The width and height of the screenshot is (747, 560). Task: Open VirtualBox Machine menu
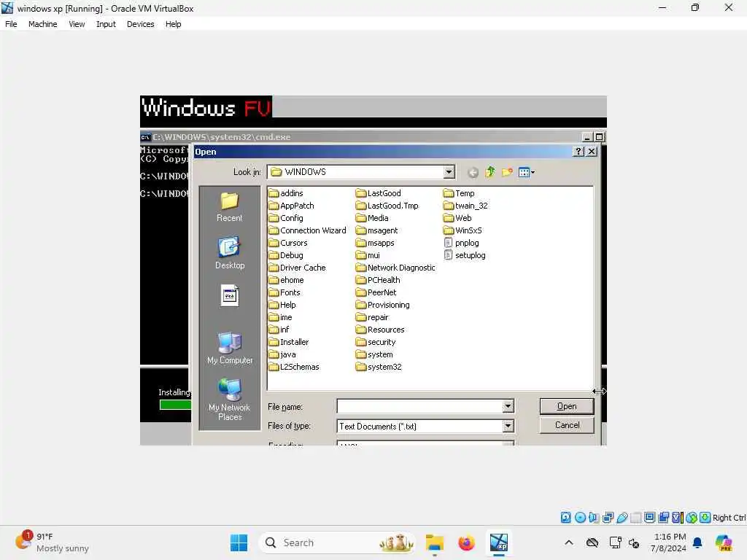[42, 24]
